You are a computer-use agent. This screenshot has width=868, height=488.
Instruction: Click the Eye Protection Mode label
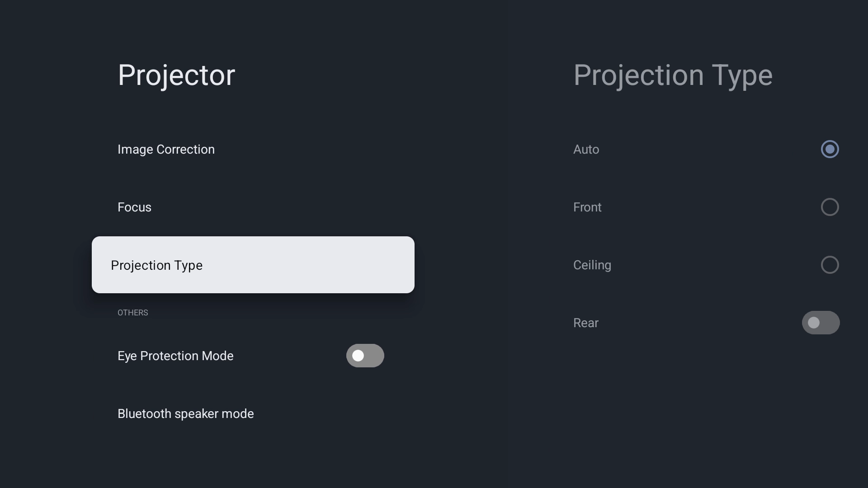[175, 356]
